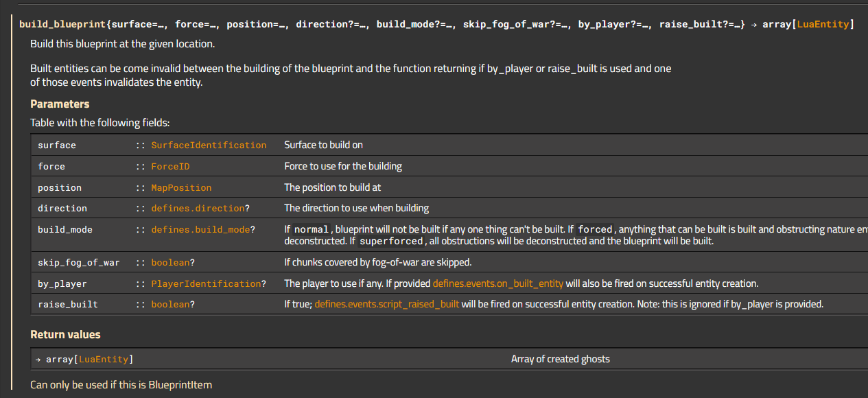The width and height of the screenshot is (868, 398).
Task: Follow the MapPosition type link
Action: pyautogui.click(x=181, y=188)
